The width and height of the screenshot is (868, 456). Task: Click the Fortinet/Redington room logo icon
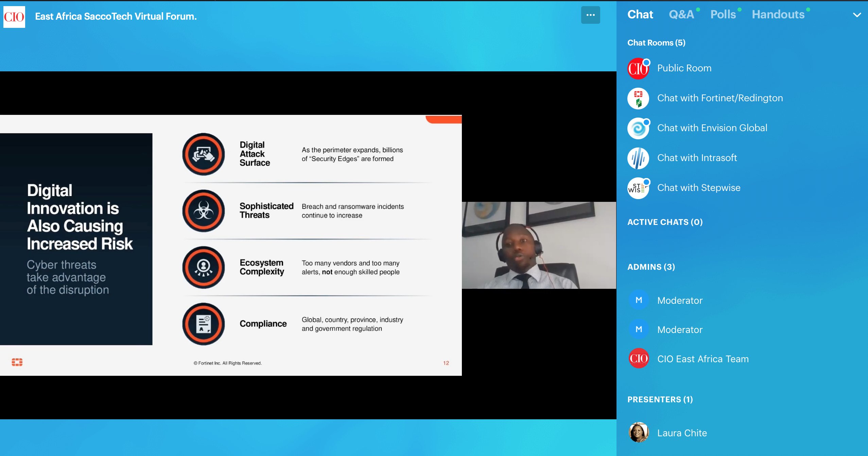click(x=638, y=99)
